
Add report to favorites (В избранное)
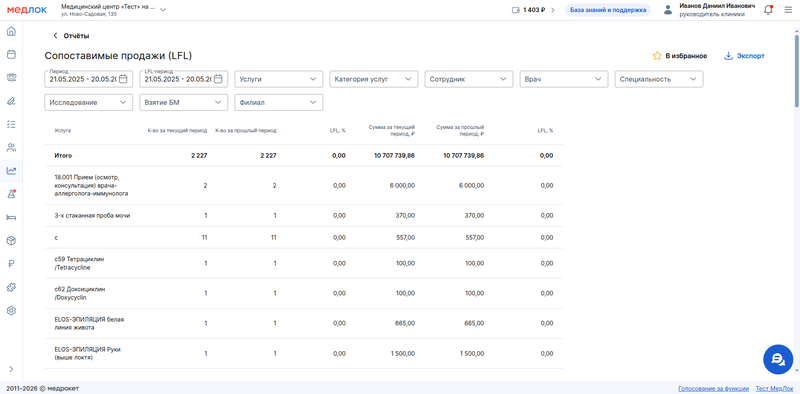point(680,56)
